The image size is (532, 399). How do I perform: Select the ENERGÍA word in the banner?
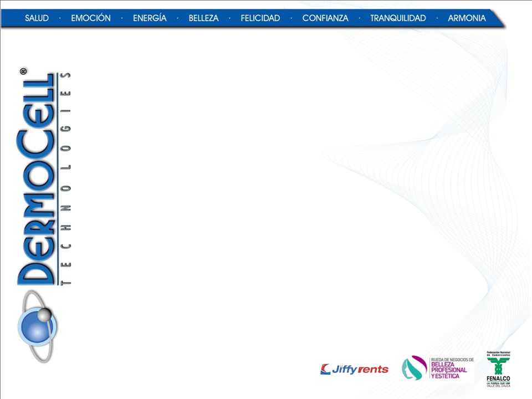point(150,18)
